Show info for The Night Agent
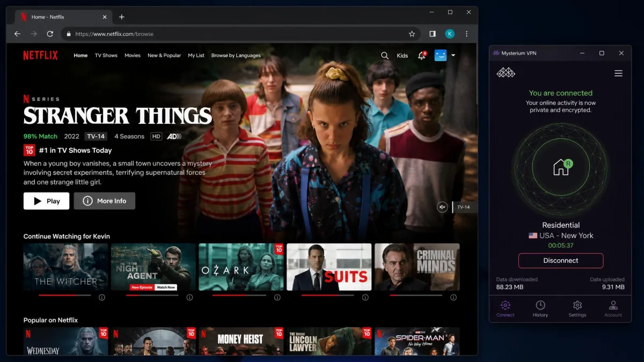This screenshot has width=644, height=362. (x=189, y=297)
